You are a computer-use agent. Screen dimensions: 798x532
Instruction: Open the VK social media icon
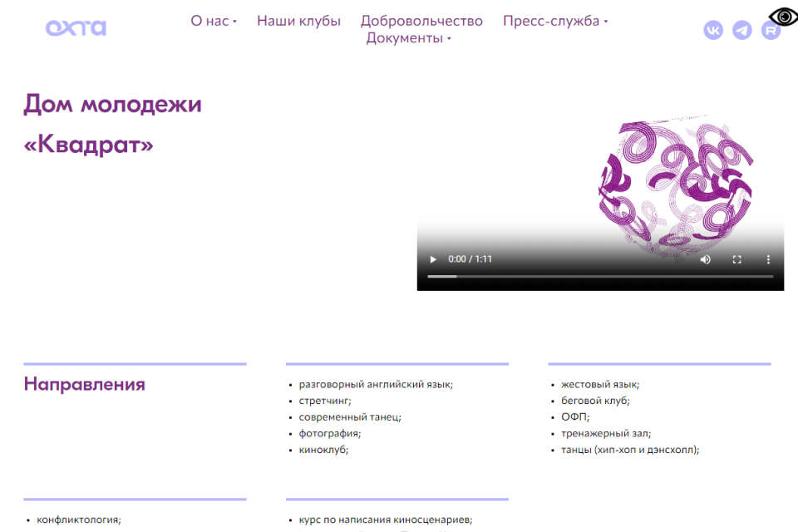(713, 30)
